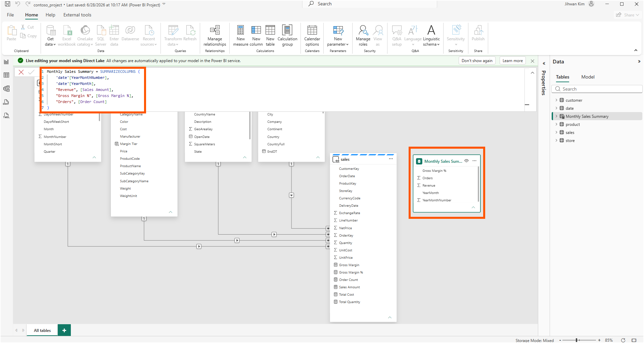Toggle visibility of Monthly Sales Summary table
The image size is (644, 343).
466,161
